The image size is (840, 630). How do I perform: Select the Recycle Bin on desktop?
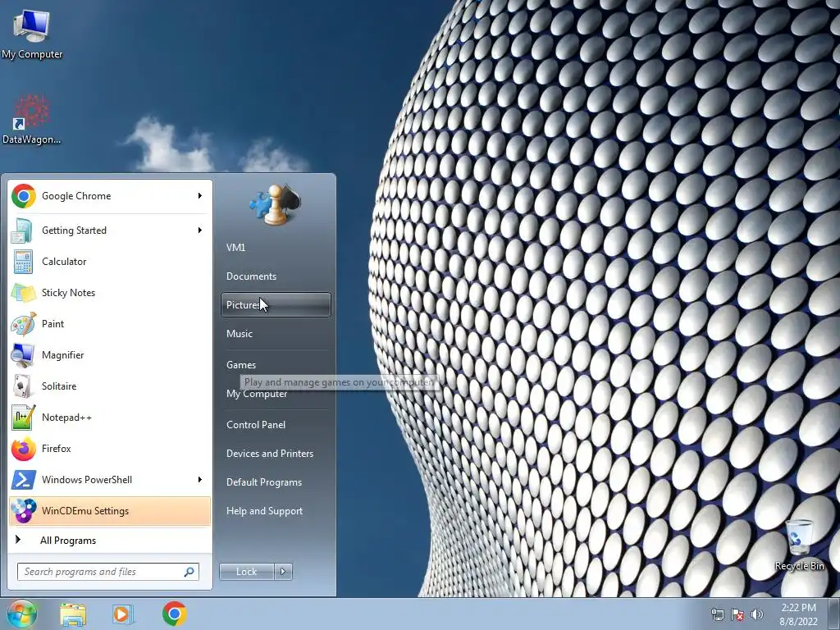pos(799,546)
